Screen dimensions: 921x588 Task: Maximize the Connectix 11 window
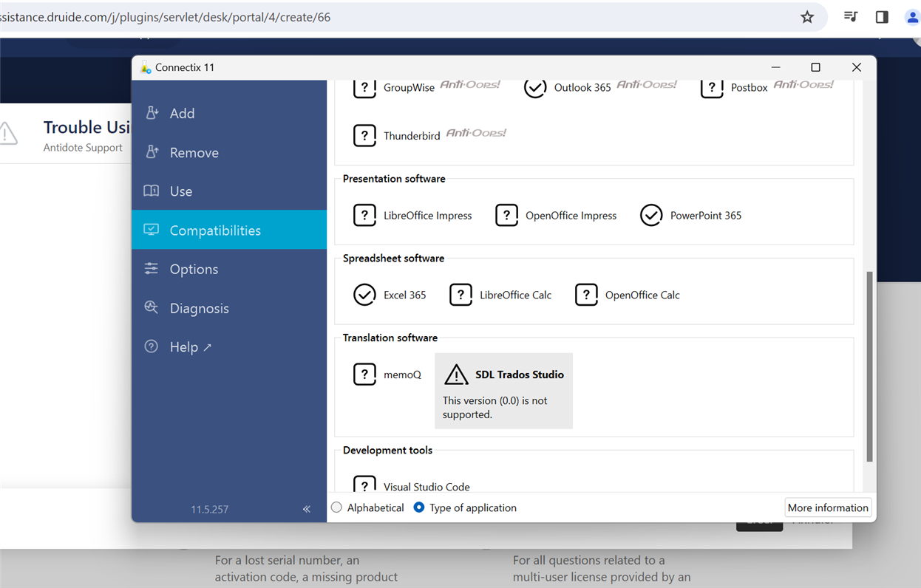[815, 67]
